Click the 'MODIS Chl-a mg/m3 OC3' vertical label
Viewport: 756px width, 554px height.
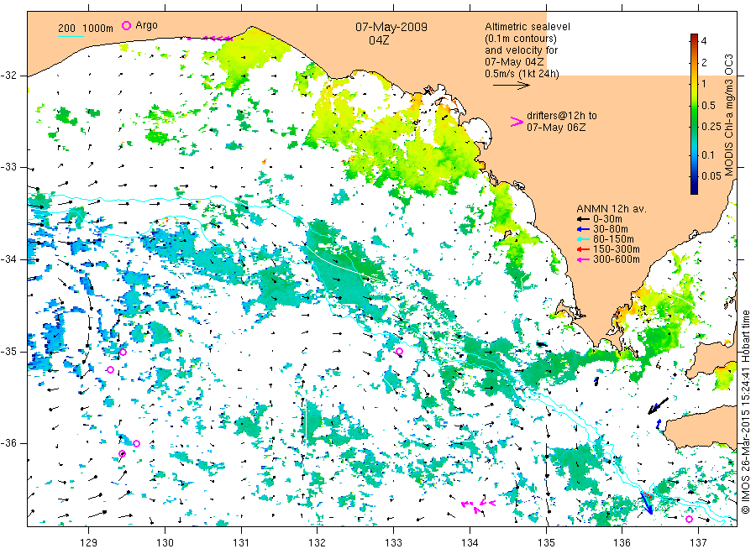728,115
